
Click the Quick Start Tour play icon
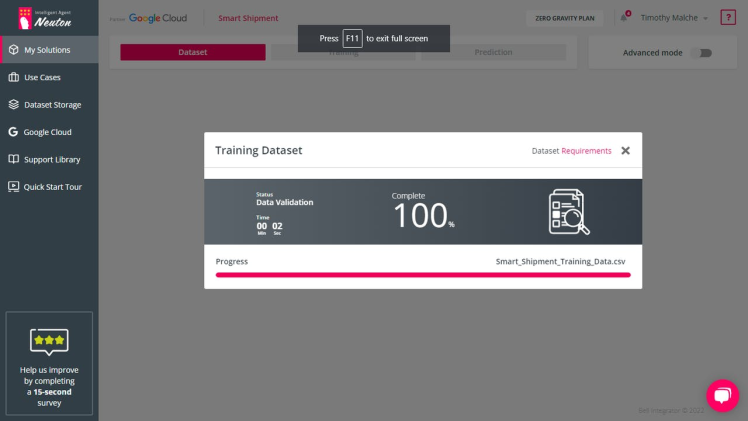click(x=13, y=186)
